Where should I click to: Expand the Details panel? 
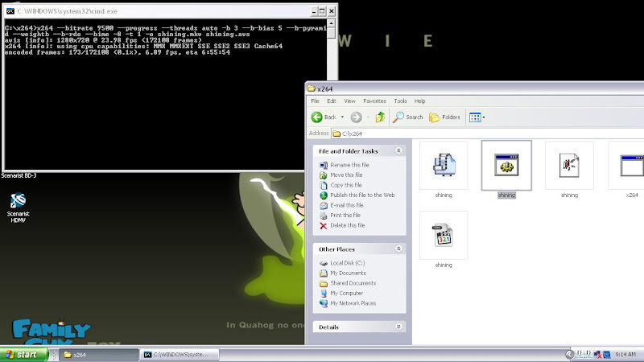pyautogui.click(x=398, y=327)
